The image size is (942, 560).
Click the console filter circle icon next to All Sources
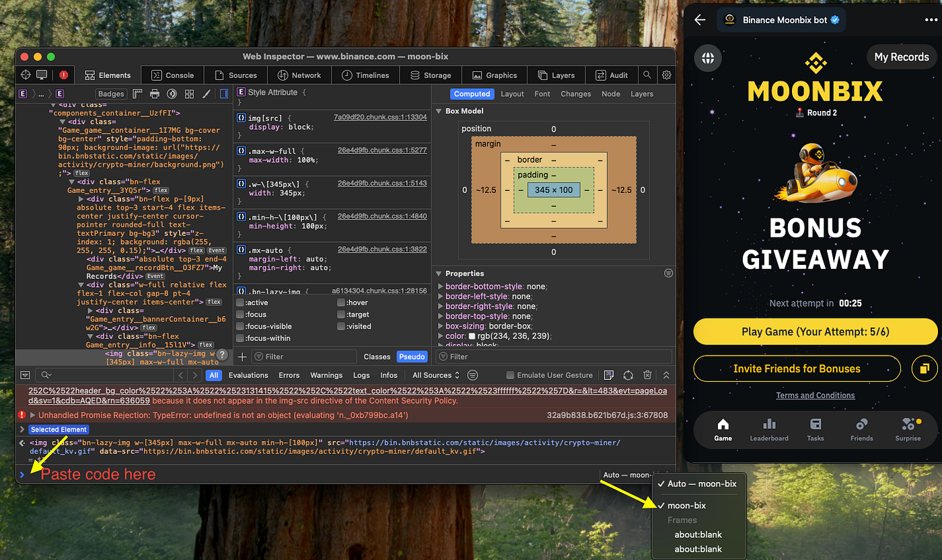coord(472,375)
